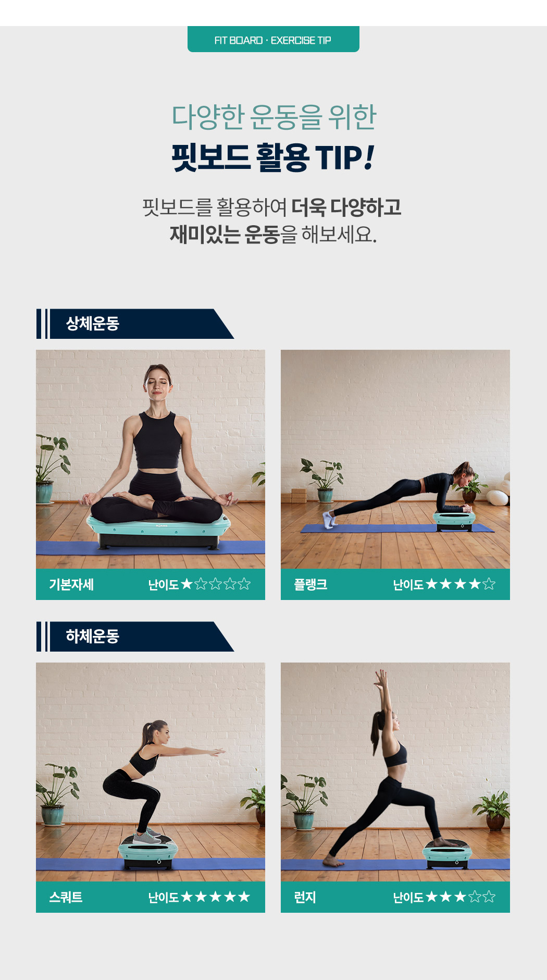This screenshot has height=980, width=547.
Task: Click the 플랭크 caption label
Action: (x=310, y=584)
